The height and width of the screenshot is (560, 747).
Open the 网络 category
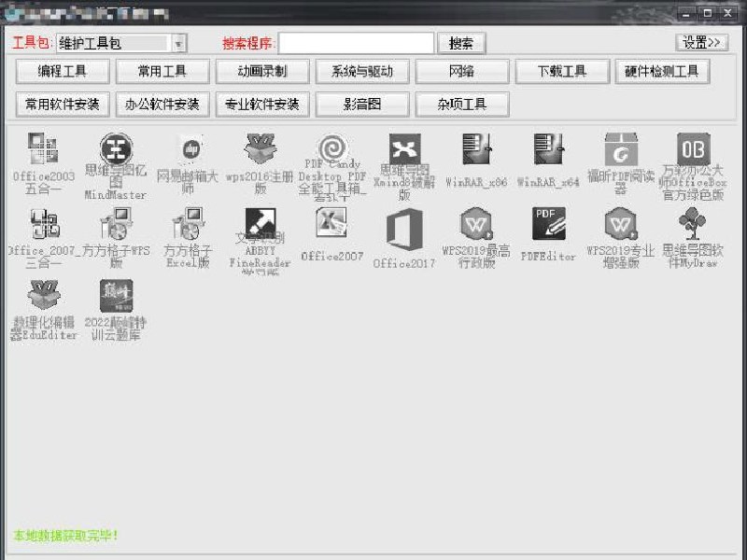(x=462, y=72)
